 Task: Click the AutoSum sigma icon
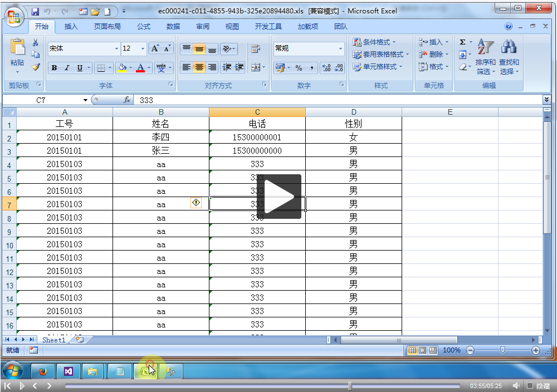tap(462, 42)
